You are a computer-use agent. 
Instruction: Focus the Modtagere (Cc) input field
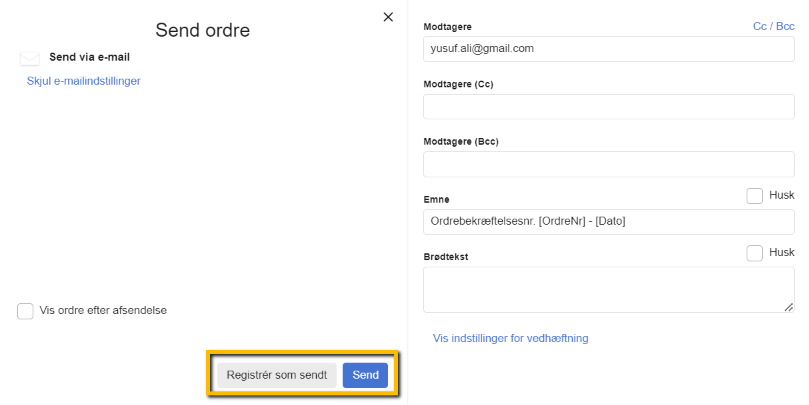608,107
